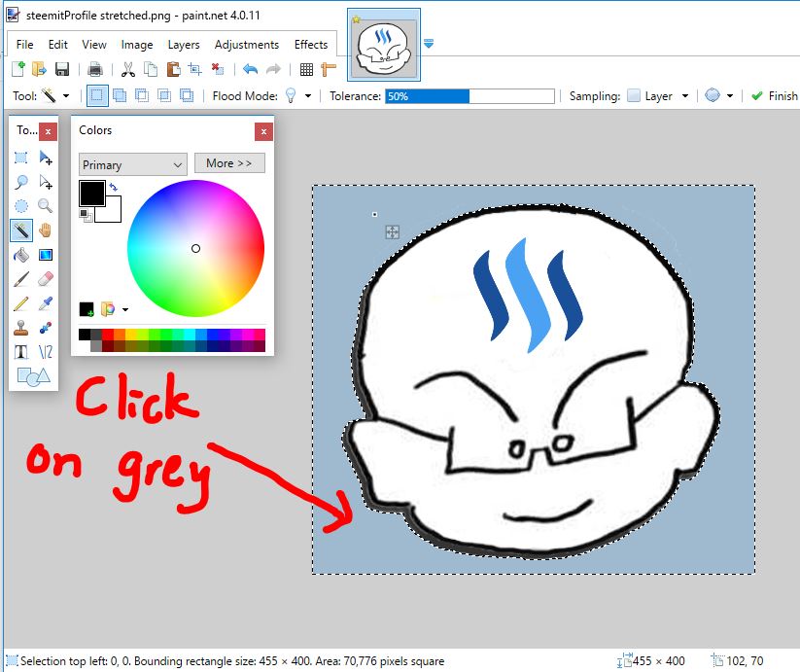This screenshot has height=672, width=800.
Task: Click the Cut scissors icon
Action: [128, 69]
